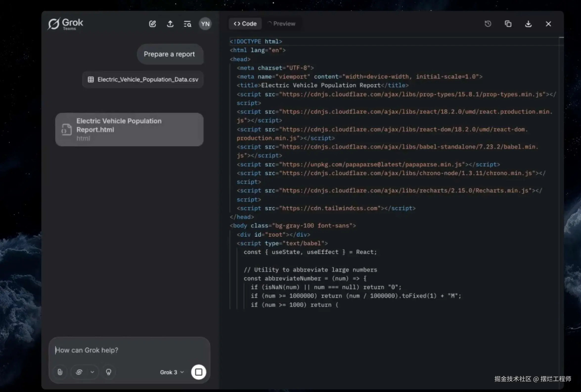This screenshot has width=581, height=392.
Task: Toggle the DeepSearch button
Action: click(79, 372)
